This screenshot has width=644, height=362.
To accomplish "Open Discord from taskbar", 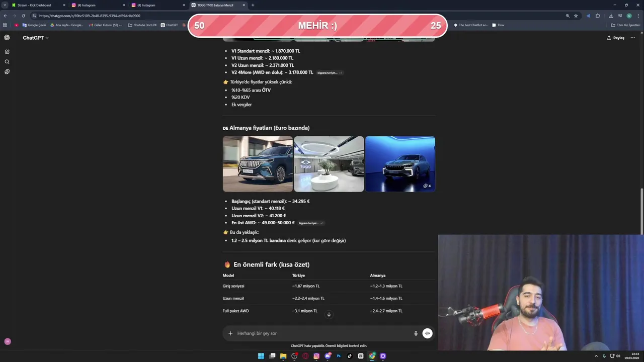I will click(328, 356).
